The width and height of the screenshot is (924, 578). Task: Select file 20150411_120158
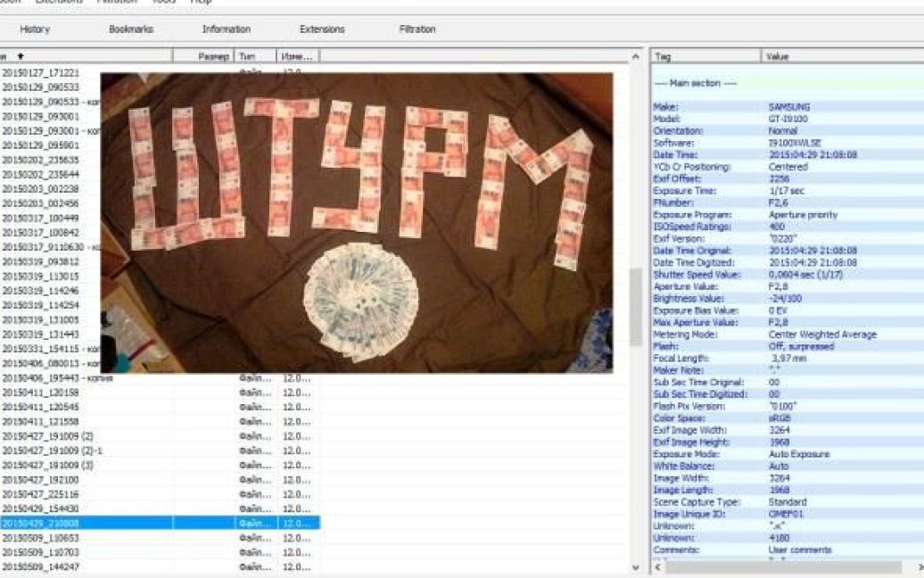(40, 392)
